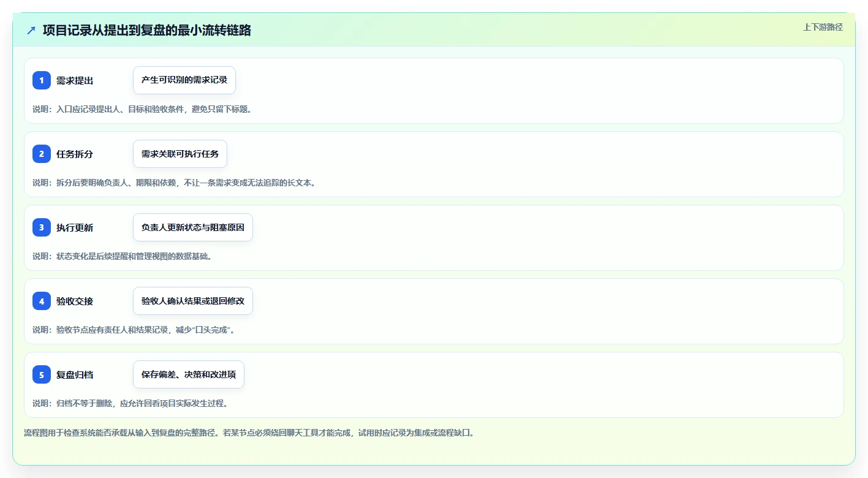Image resolution: width=868 pixels, height=478 pixels.
Task: Select the step 4 number badge
Action: (x=42, y=301)
